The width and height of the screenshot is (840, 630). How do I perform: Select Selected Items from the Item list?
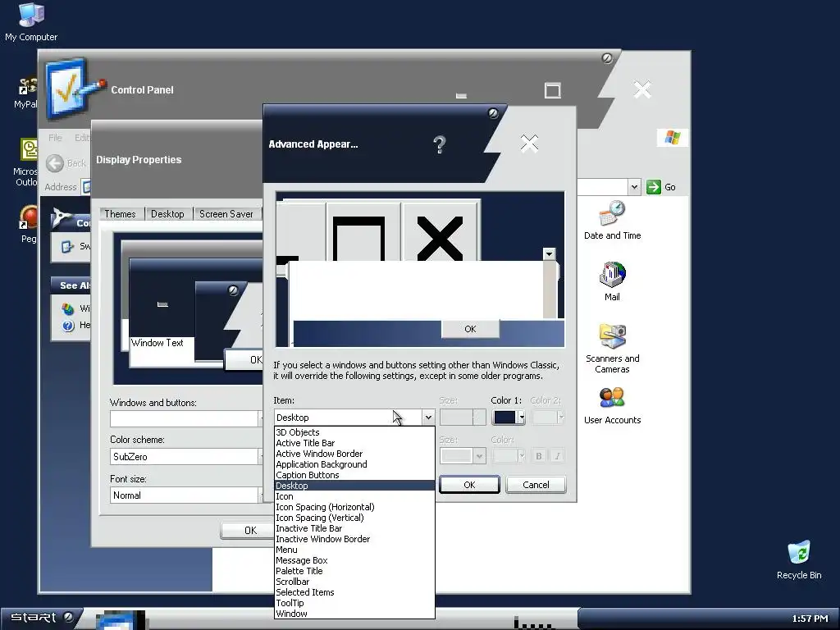coord(354,592)
